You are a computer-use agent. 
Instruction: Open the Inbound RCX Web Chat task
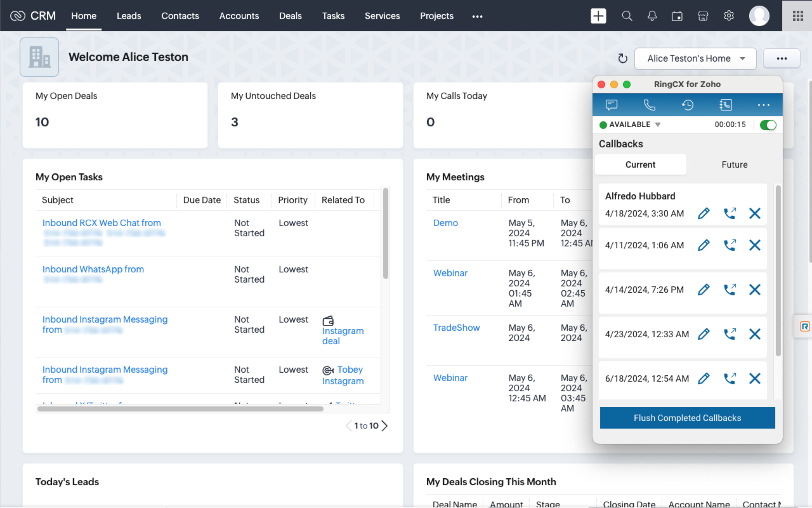[101, 223]
